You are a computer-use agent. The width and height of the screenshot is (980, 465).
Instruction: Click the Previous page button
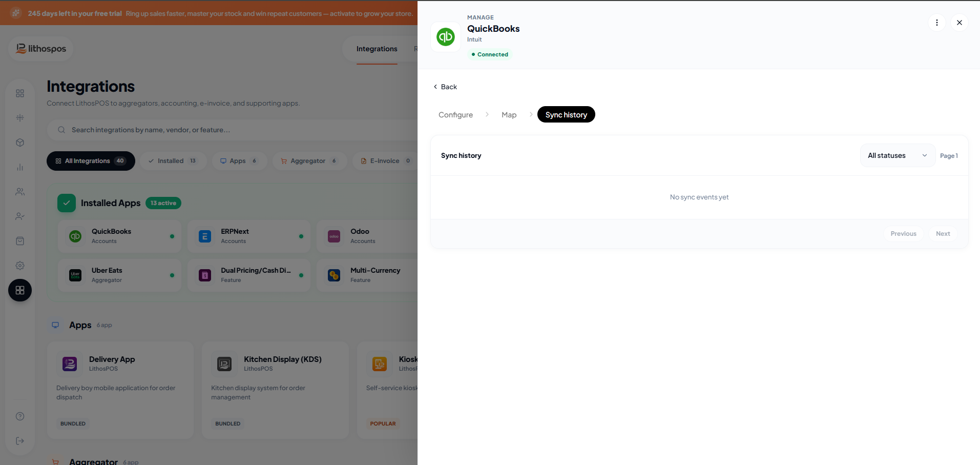coord(903,234)
